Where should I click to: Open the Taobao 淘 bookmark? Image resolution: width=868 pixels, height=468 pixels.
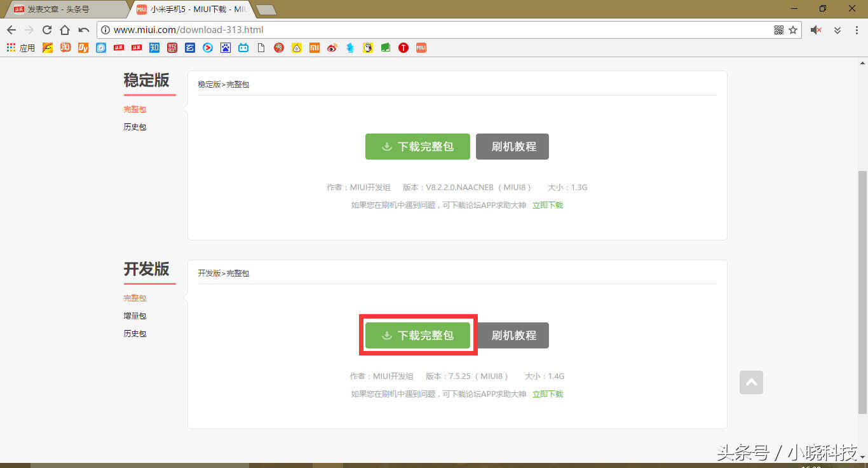point(65,48)
